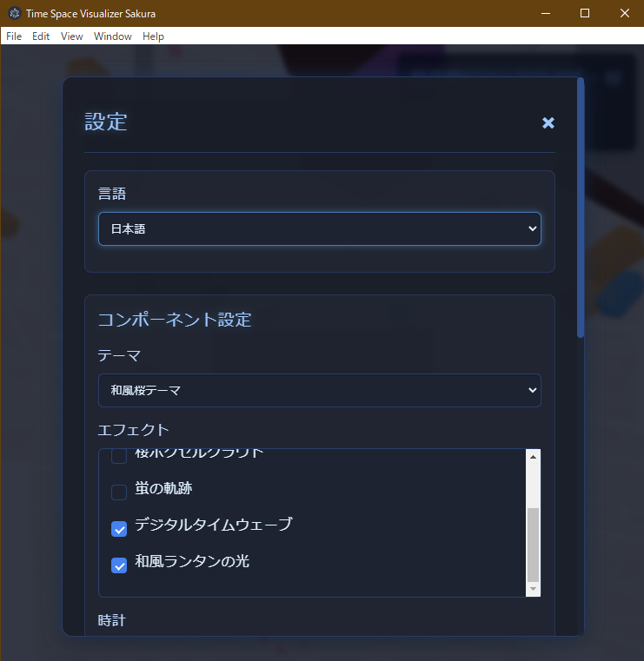Open the Edit menu
Screen dimensions: 644x661
coord(41,36)
